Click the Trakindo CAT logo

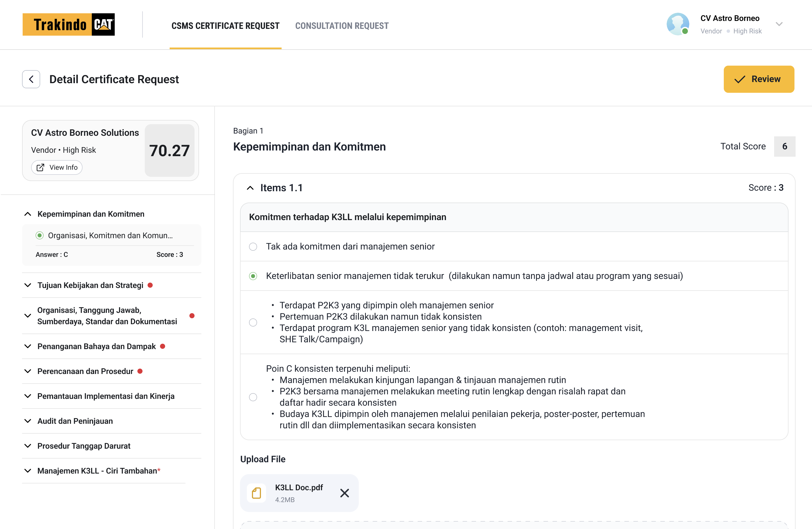coord(69,25)
